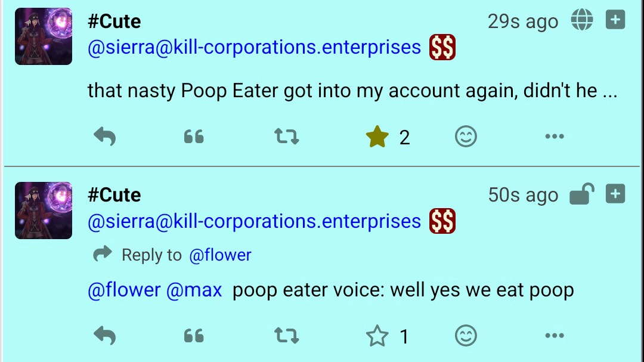Open the 'Reply to @flower' parent link
Viewport: 644px width, 362px height.
click(x=220, y=255)
